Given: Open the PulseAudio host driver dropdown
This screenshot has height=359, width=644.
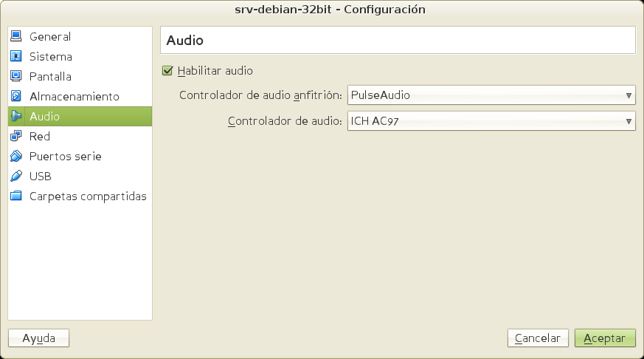Looking at the screenshot, I should click(491, 95).
